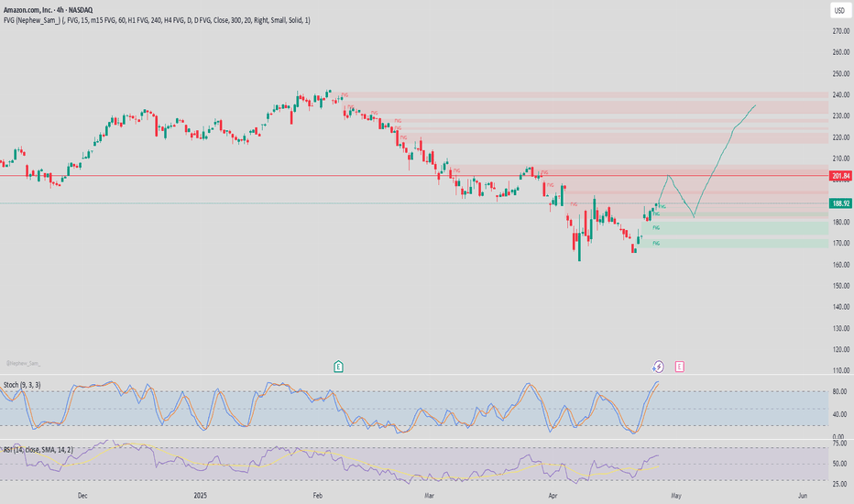Click the pink upcoming earnings E marker
Screen dimensions: 854x504
point(679,367)
